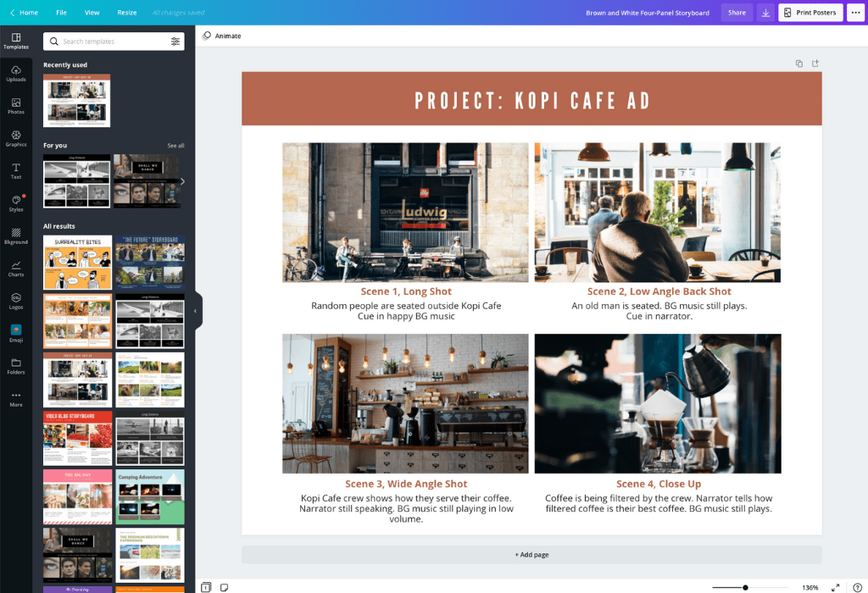Adjust the zoom level slider

(746, 585)
